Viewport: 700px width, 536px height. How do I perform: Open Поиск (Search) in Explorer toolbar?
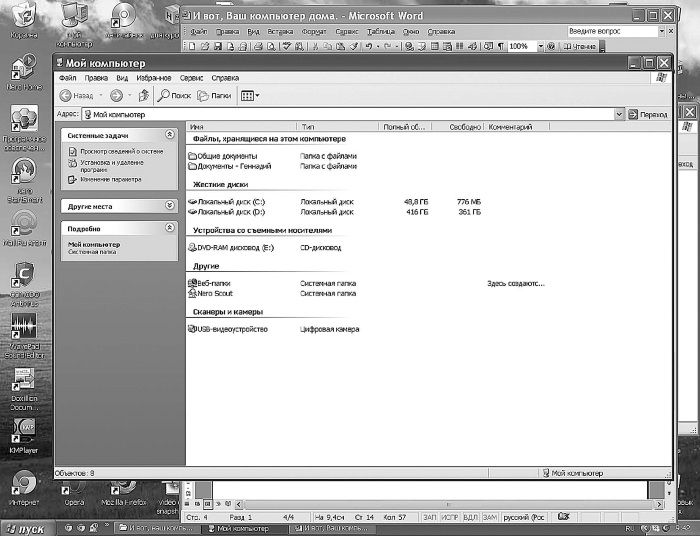174,96
